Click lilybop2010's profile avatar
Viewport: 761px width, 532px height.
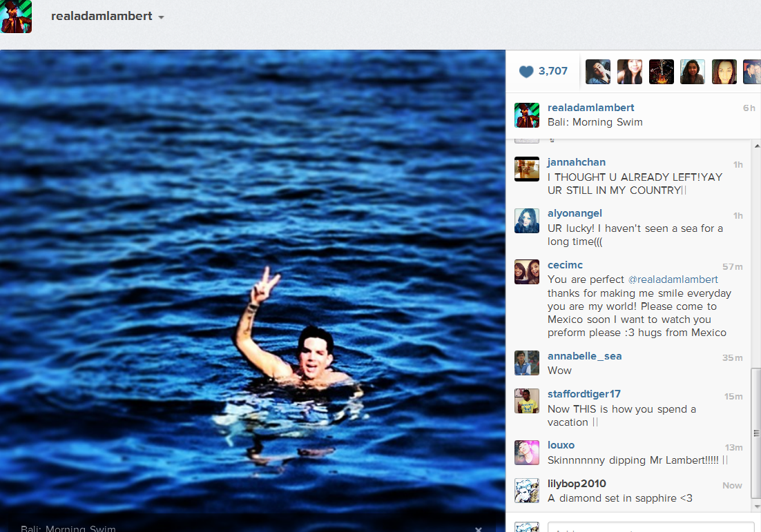tap(527, 491)
